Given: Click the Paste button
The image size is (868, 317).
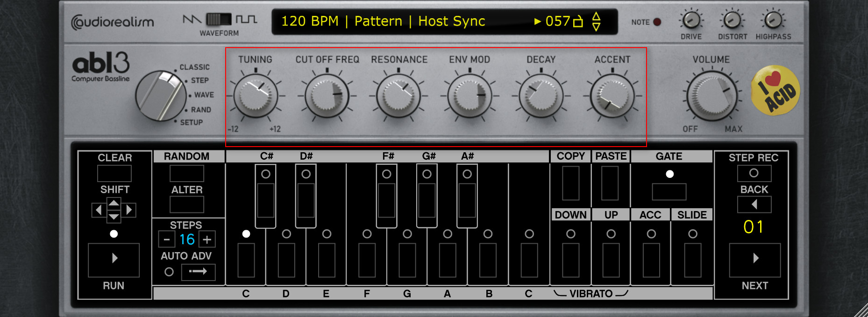Looking at the screenshot, I should tap(610, 183).
